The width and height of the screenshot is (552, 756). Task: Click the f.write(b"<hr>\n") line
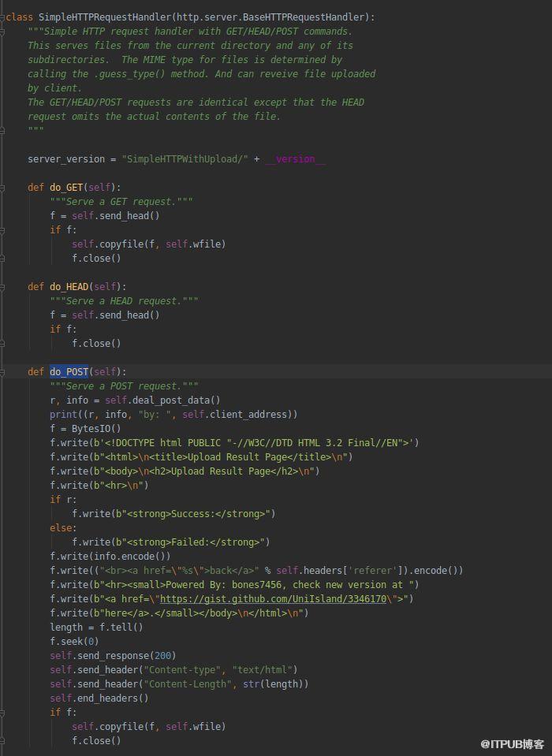coord(99,485)
